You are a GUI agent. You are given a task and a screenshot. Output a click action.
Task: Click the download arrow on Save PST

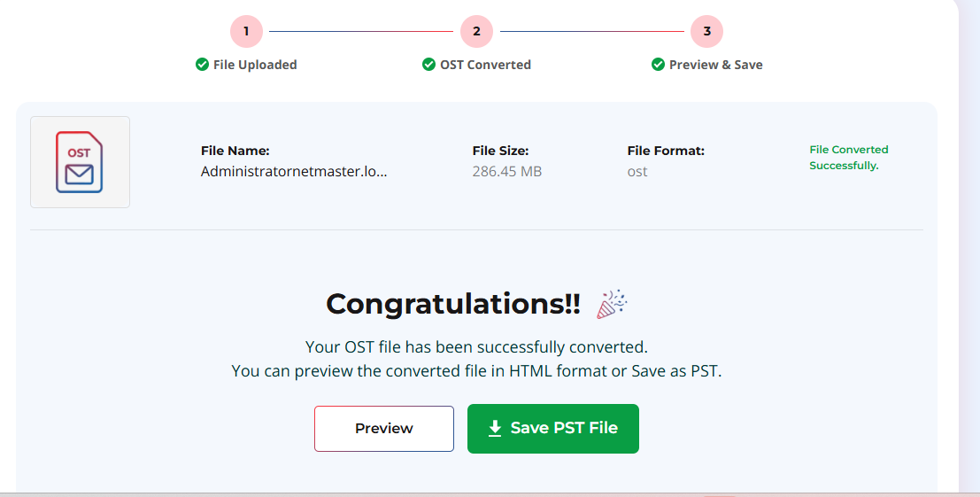click(495, 428)
